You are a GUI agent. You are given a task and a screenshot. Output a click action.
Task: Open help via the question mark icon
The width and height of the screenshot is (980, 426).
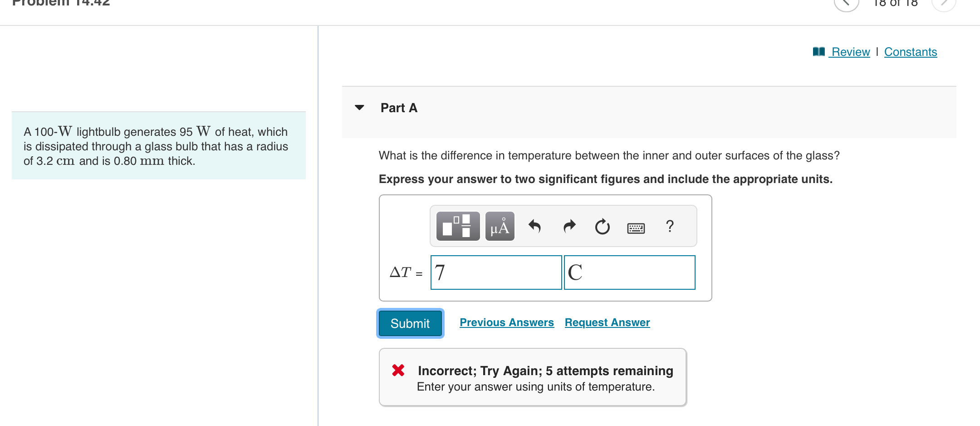pos(670,226)
